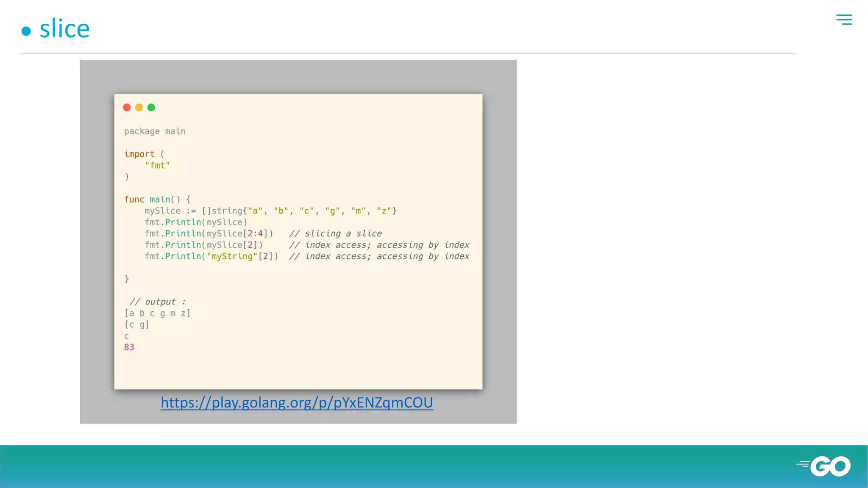Click the blue bullet before slice title
Image resolution: width=868 pixels, height=488 pixels.
click(x=26, y=31)
